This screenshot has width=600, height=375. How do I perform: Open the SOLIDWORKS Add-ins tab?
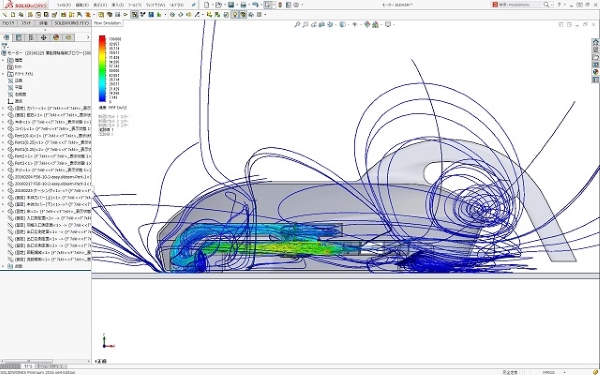[71, 23]
